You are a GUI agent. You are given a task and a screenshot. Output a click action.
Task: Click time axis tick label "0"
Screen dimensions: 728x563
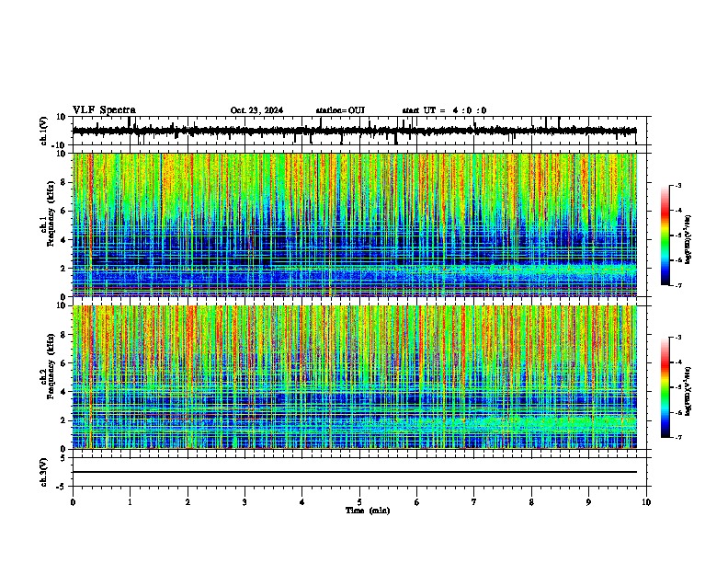click(x=73, y=502)
